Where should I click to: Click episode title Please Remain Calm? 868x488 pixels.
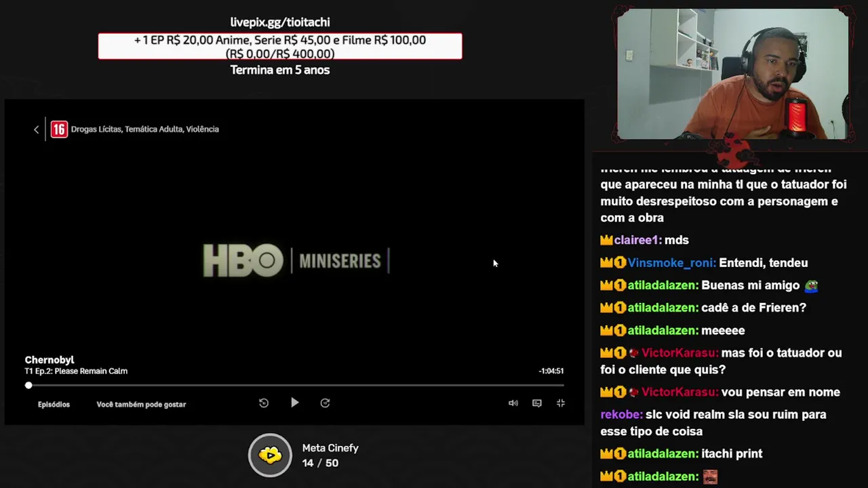click(x=91, y=371)
